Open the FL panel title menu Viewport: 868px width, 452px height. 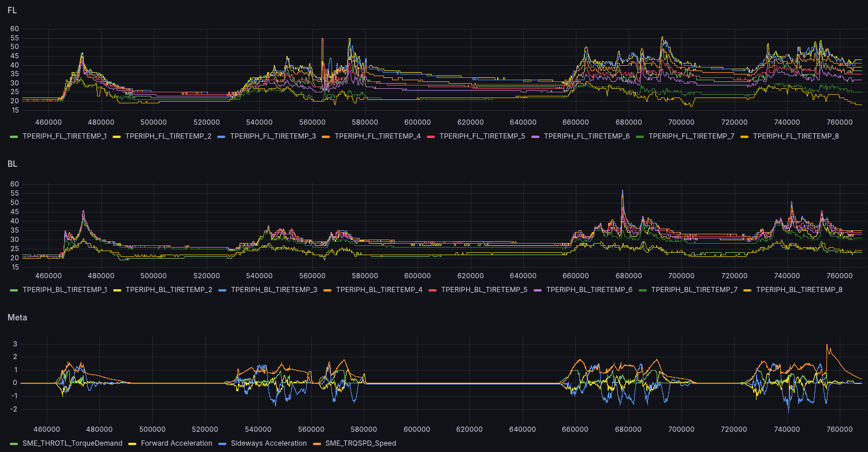[12, 10]
